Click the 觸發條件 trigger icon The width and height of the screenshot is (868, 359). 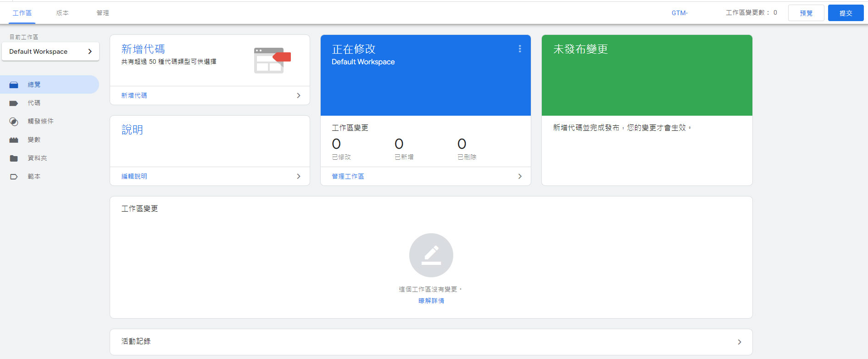coord(14,122)
